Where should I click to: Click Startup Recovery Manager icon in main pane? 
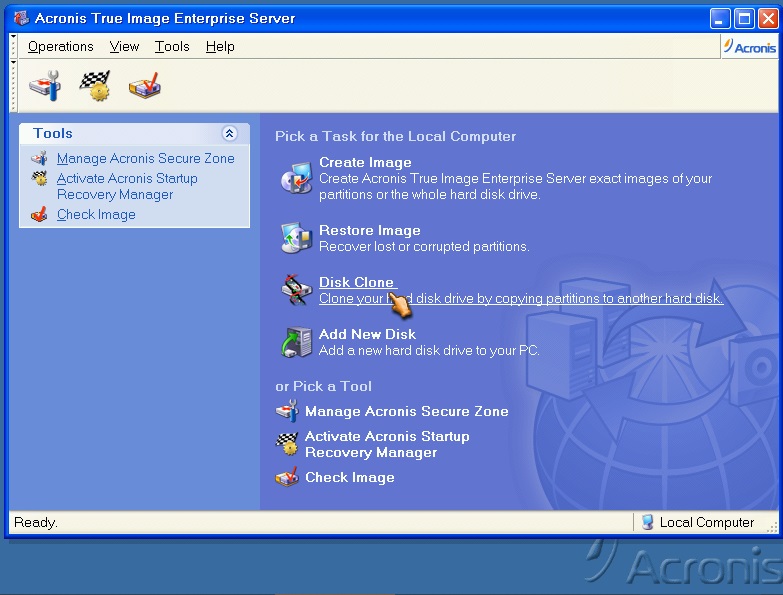(287, 444)
